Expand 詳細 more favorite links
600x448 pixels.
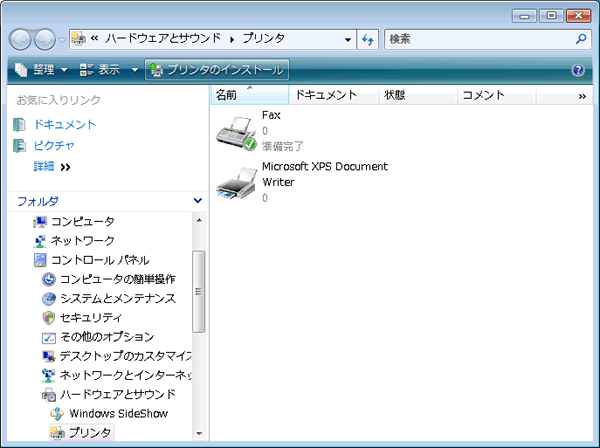[x=52, y=166]
